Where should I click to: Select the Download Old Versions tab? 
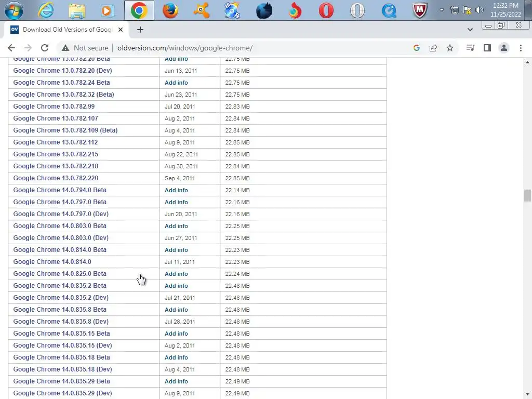tap(66, 30)
